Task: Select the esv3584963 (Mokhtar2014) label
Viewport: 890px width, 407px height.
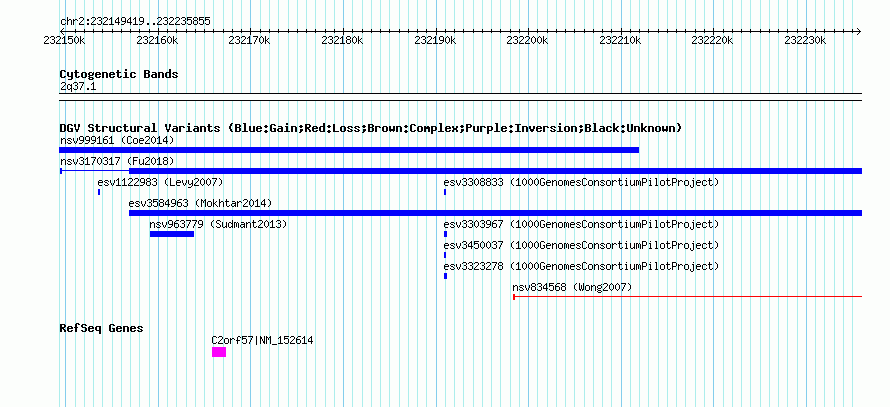Action: 200,203
